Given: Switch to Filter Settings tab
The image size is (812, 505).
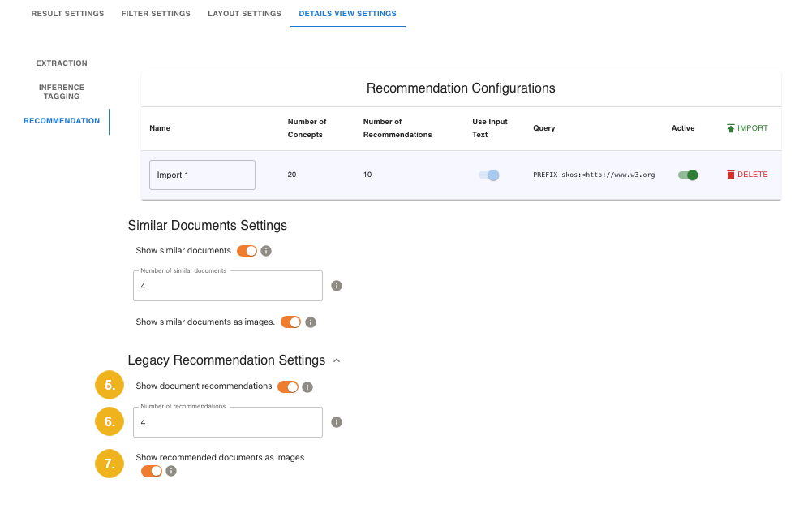Looking at the screenshot, I should pos(156,14).
